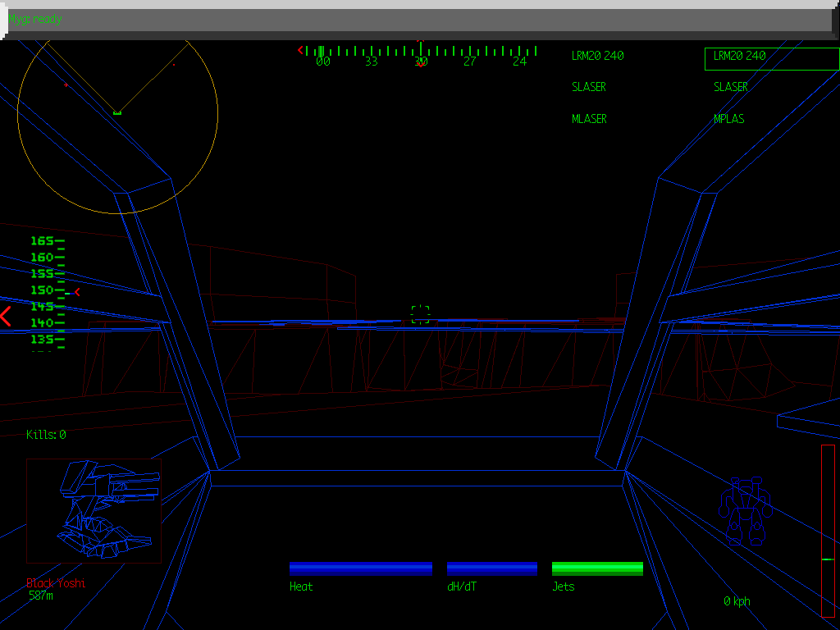Click the target wireframe preview thumbnail
840x630 pixels.
pos(94,510)
